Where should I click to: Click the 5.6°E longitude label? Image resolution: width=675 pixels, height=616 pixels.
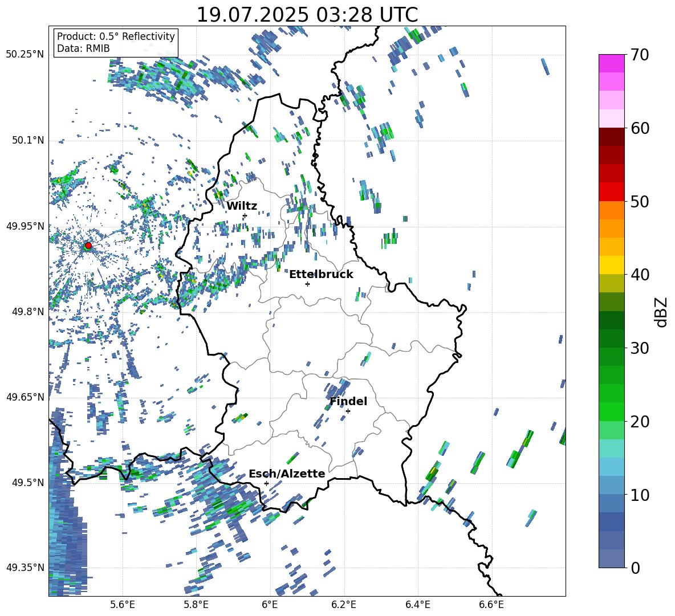123,605
